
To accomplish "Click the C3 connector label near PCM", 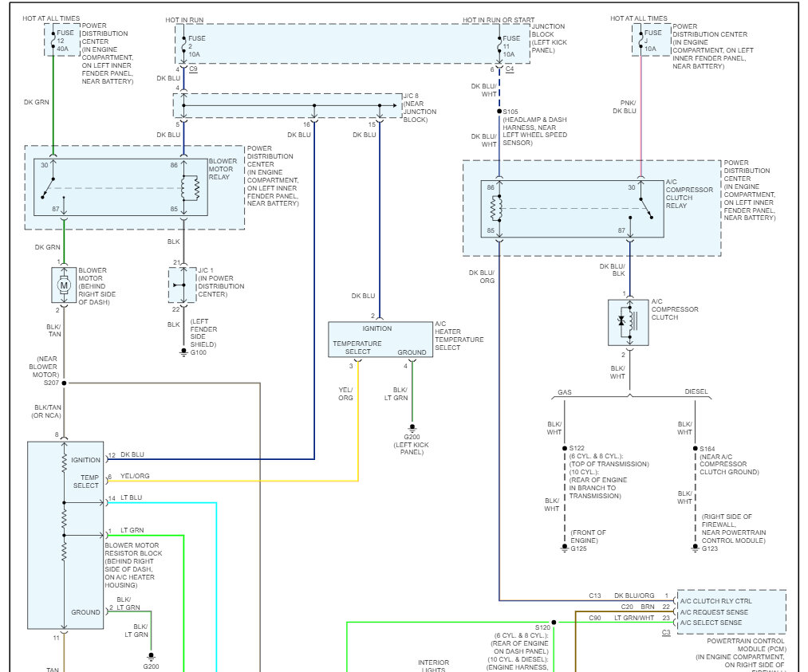I will tap(666, 632).
